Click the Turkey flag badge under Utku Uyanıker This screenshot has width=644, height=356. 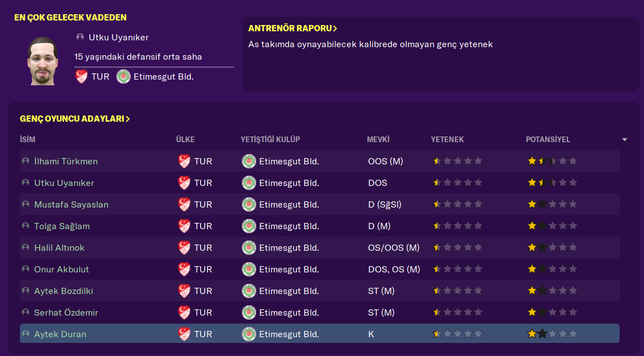(x=82, y=76)
